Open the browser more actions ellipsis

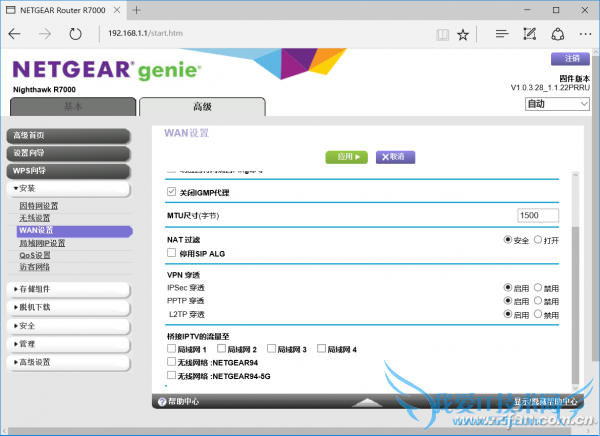coord(585,34)
